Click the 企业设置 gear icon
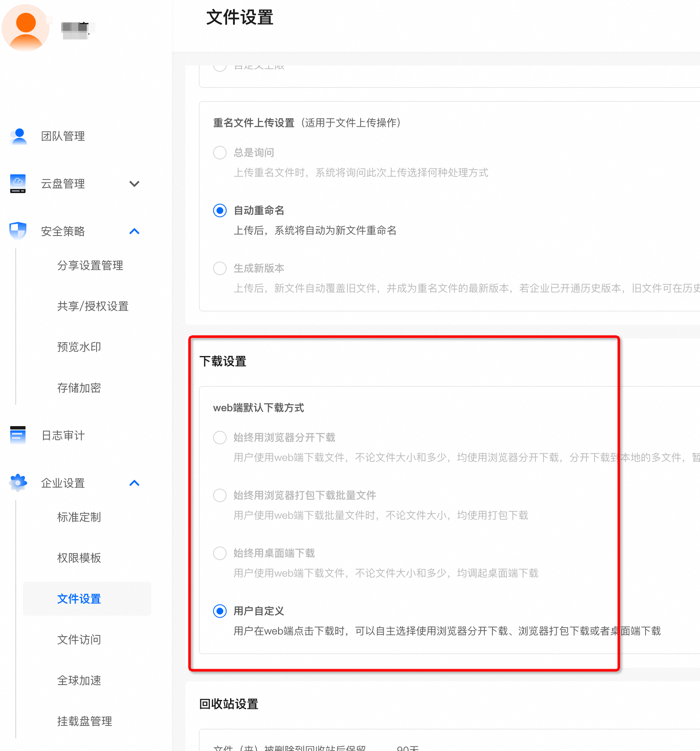Viewport: 700px width, 751px height. pos(18,483)
